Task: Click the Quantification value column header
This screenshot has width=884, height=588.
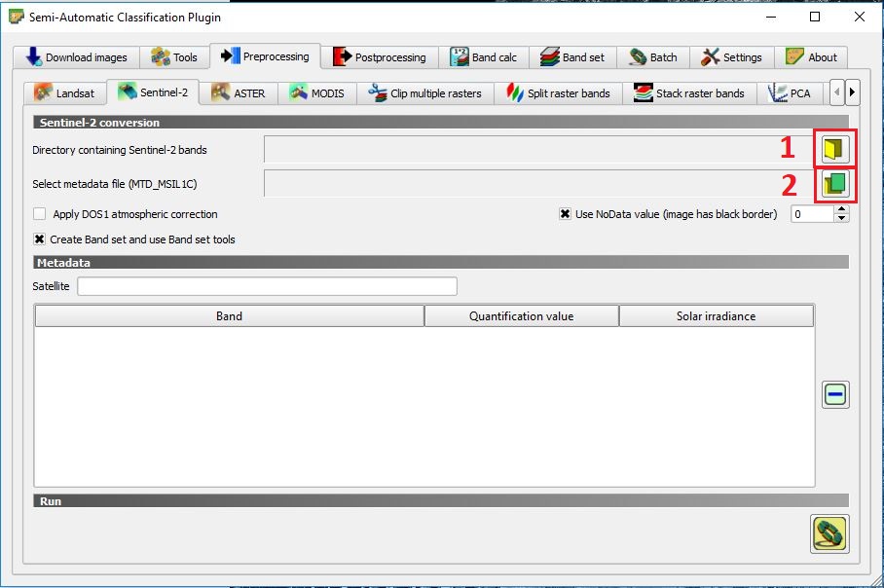Action: pyautogui.click(x=521, y=316)
